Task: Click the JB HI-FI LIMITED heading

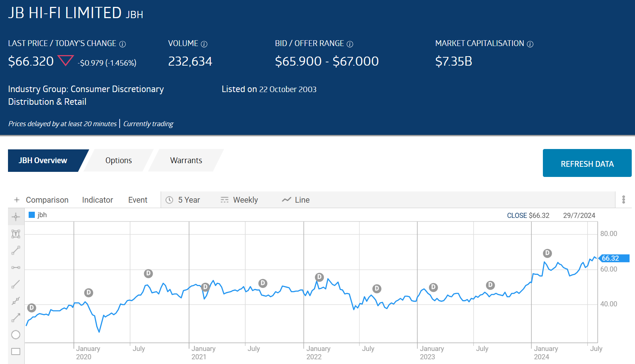Action: pos(65,13)
